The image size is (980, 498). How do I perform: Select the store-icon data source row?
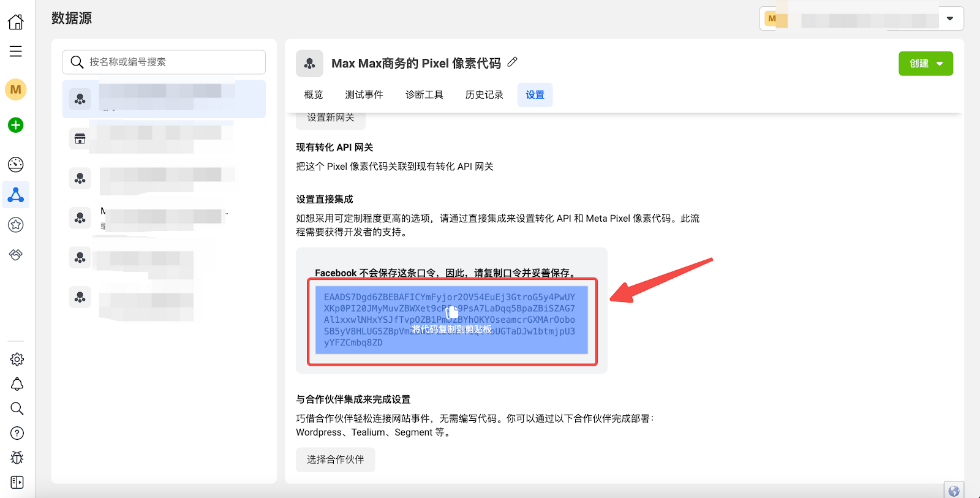click(x=164, y=138)
